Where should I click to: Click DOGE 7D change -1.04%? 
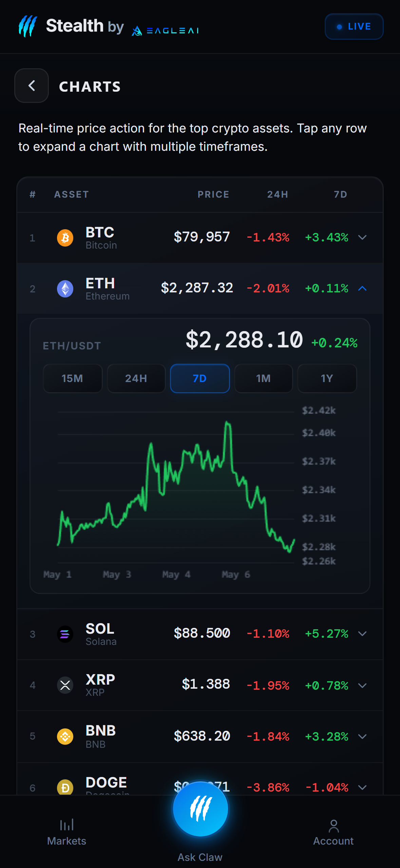327,787
